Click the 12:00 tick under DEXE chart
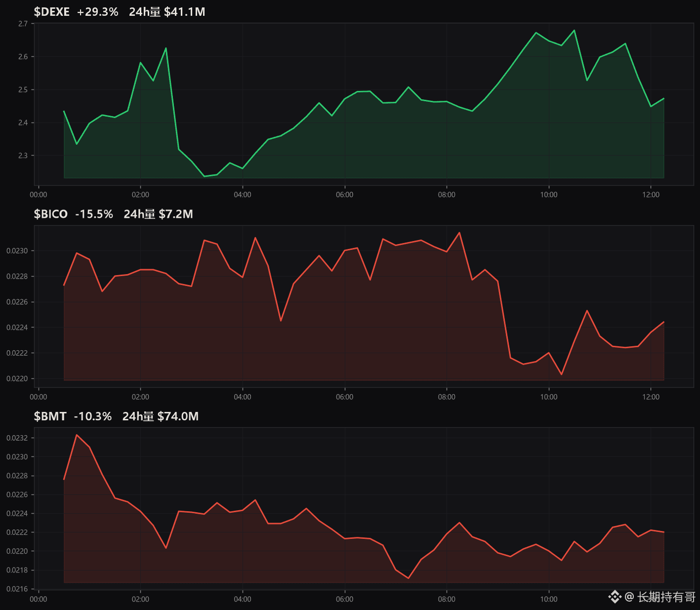 651,195
